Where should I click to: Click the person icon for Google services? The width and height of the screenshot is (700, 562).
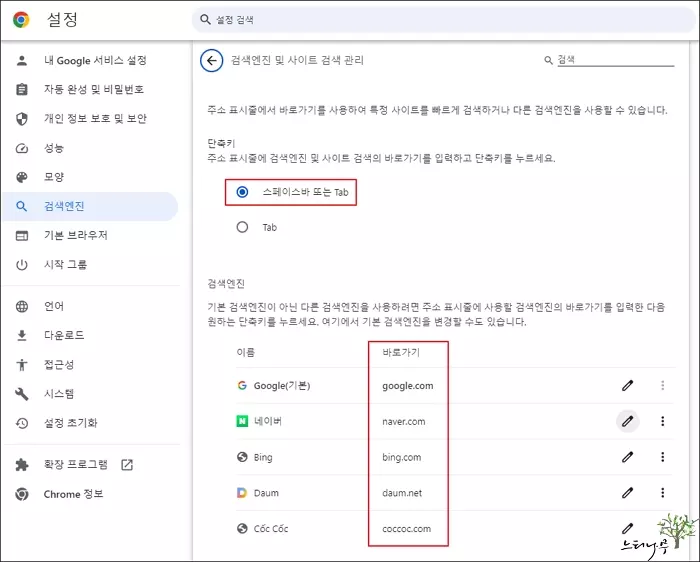(x=21, y=60)
